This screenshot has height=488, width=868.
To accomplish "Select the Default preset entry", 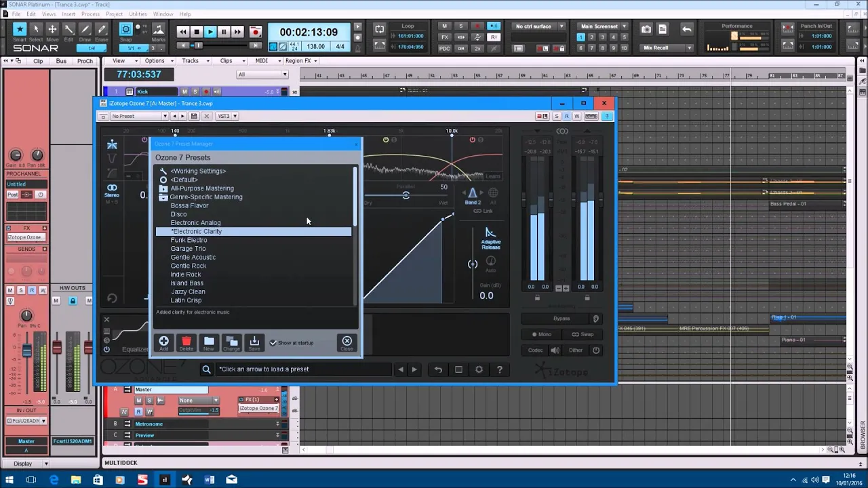I will point(184,180).
